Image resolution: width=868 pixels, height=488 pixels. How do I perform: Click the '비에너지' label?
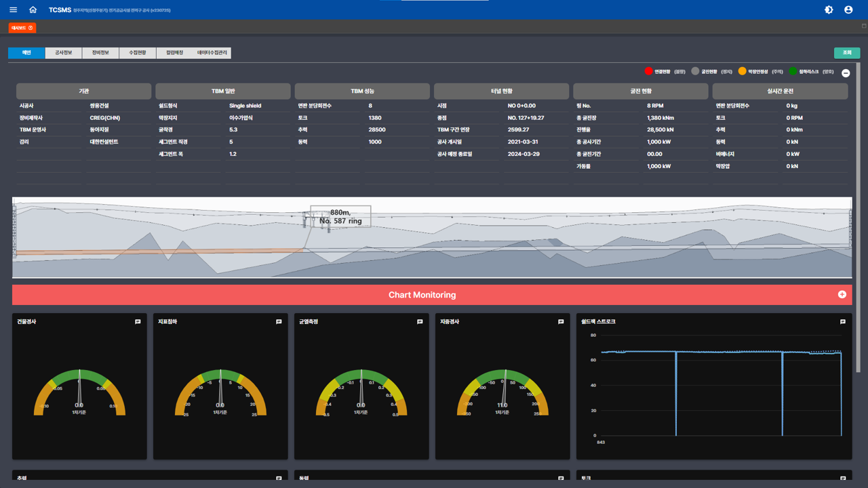tap(725, 155)
